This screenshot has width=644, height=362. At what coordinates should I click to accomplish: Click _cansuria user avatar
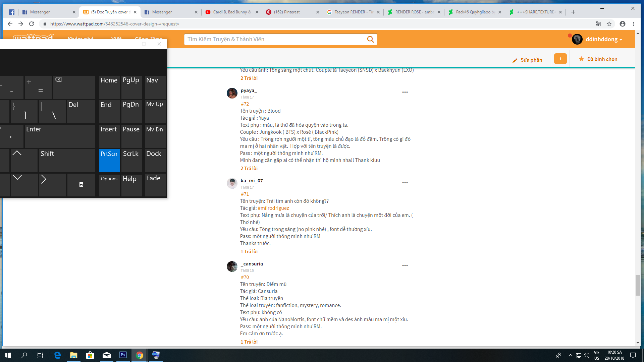coord(232,266)
